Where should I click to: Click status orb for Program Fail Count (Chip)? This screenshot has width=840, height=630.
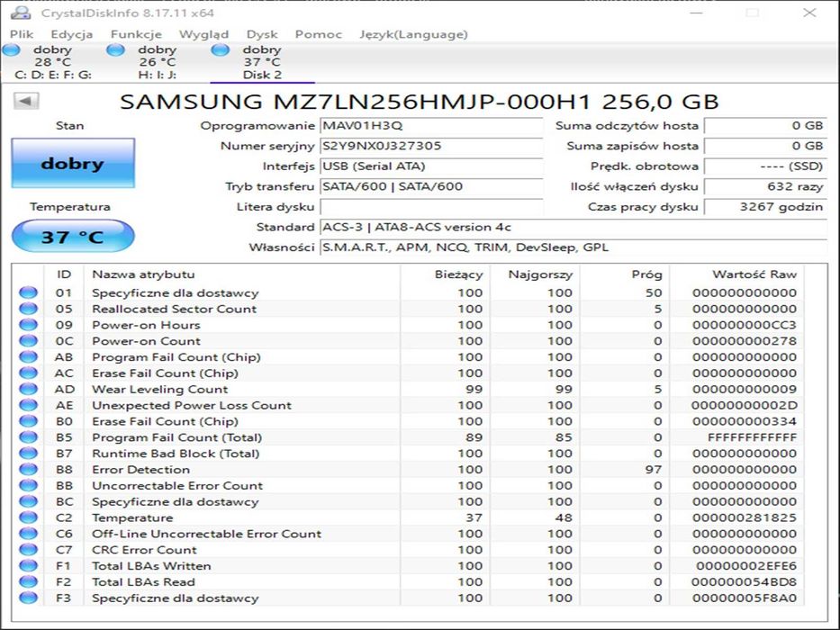(29, 356)
